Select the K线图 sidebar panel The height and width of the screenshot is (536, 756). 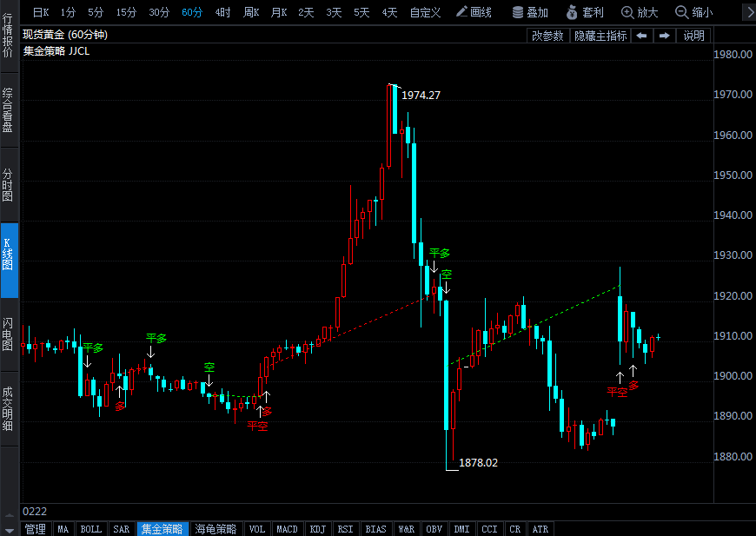click(x=8, y=261)
